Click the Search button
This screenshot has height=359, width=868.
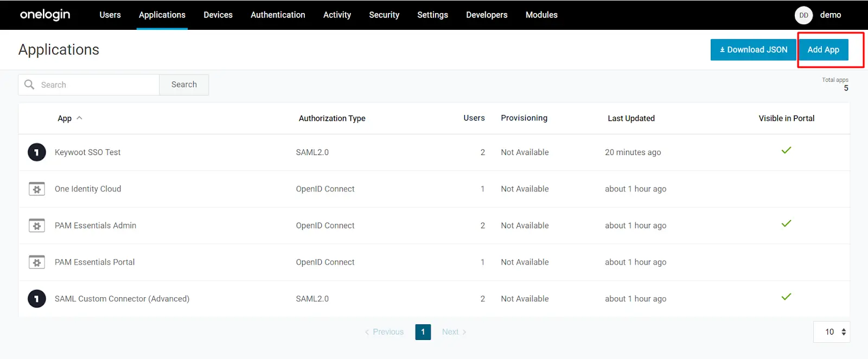(184, 85)
